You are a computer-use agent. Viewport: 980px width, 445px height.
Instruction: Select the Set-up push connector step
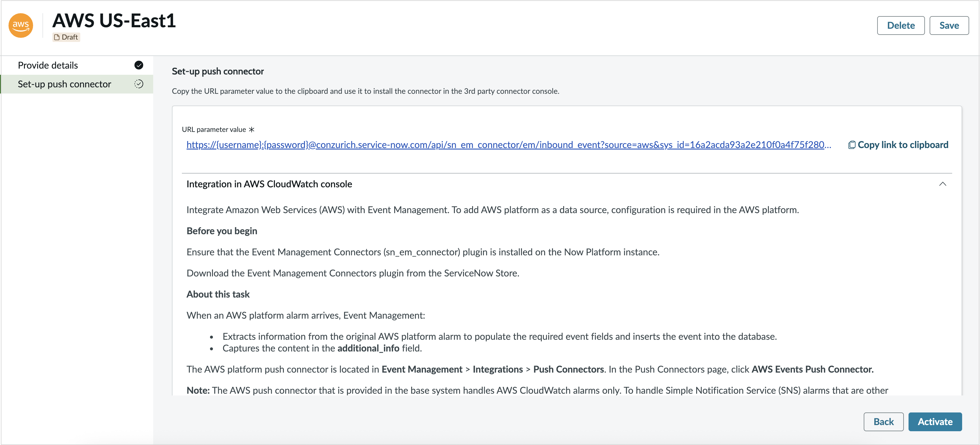click(77, 84)
